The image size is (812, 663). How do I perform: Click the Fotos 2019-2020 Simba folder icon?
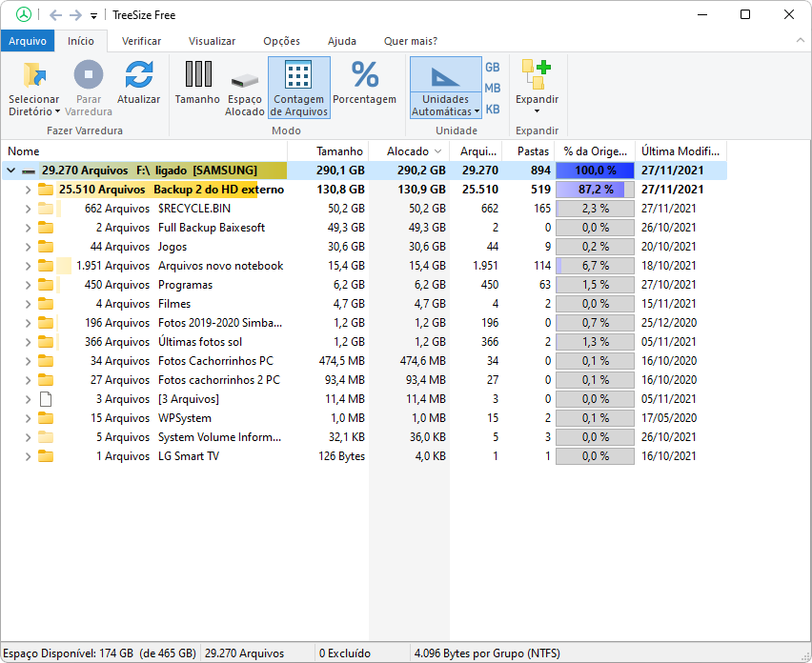46,323
